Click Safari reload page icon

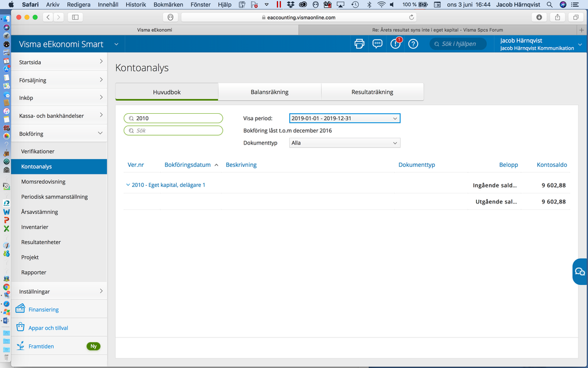pos(411,17)
